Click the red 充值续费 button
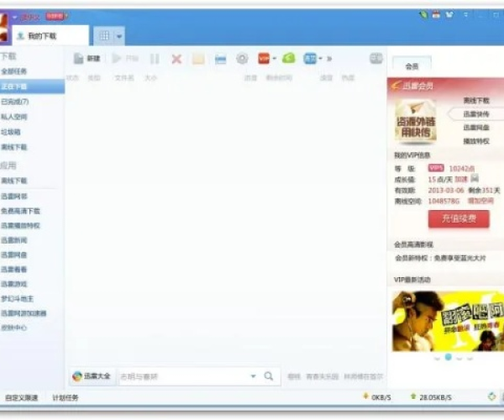Screen dimensions: 504x420 pyautogui.click(x=459, y=219)
